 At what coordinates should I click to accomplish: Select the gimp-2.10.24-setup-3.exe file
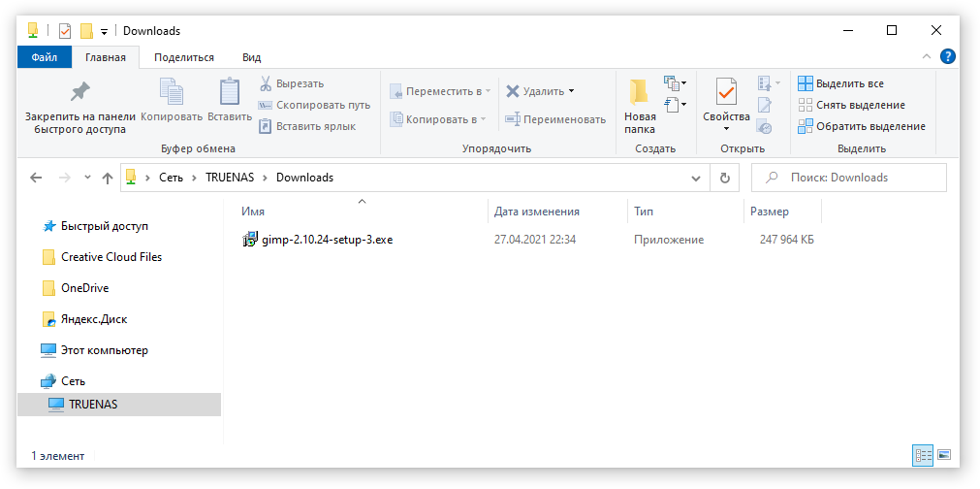328,240
